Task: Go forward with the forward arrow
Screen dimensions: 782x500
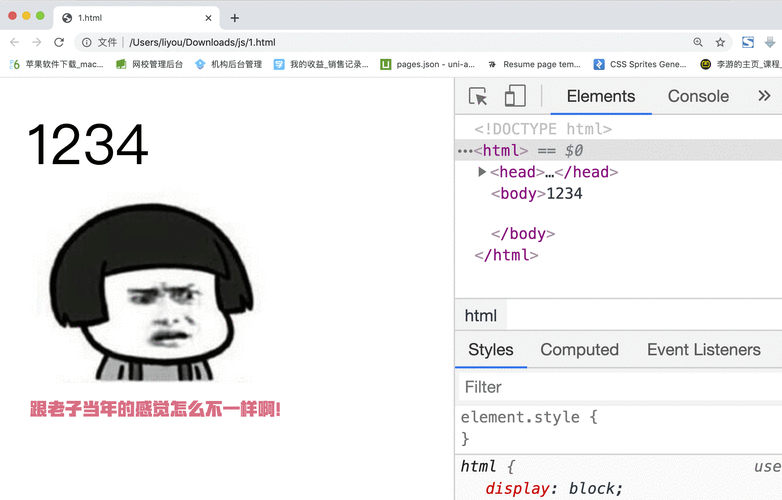Action: [x=36, y=42]
